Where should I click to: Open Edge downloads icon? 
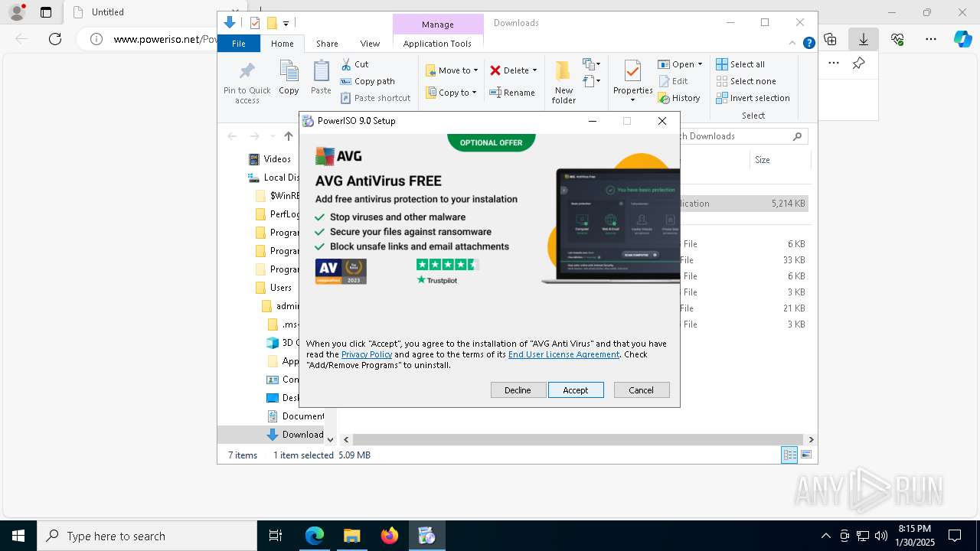click(864, 39)
